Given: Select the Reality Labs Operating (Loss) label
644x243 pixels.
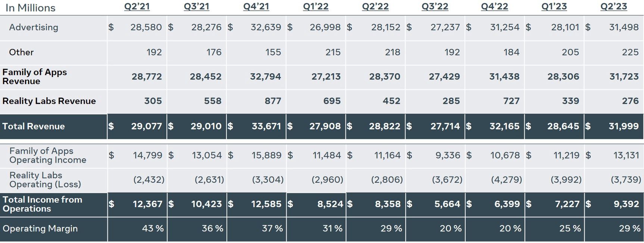Looking at the screenshot, I should pyautogui.click(x=45, y=180).
